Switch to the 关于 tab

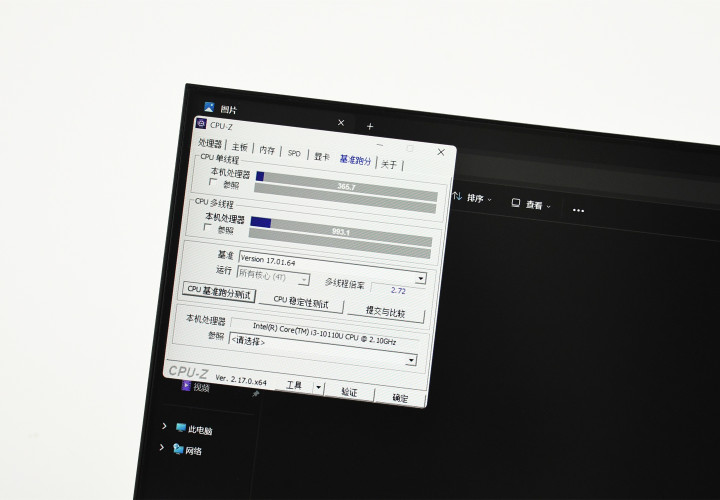[388, 164]
